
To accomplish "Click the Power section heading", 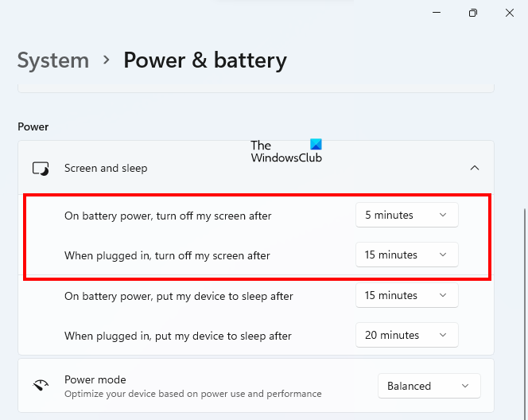I will [x=33, y=126].
